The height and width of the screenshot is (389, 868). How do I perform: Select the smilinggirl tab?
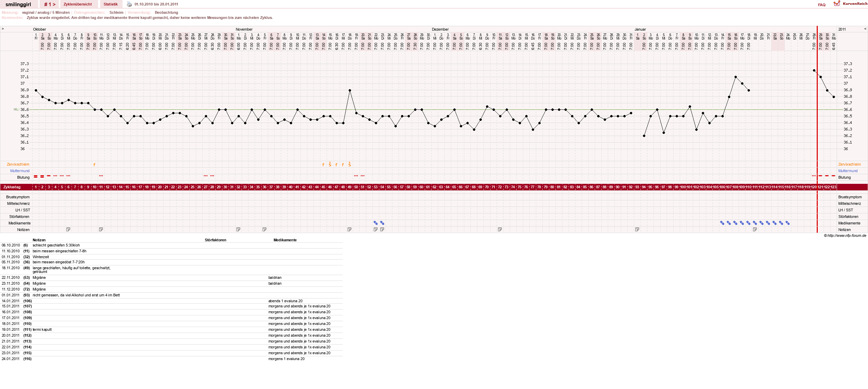tap(18, 4)
